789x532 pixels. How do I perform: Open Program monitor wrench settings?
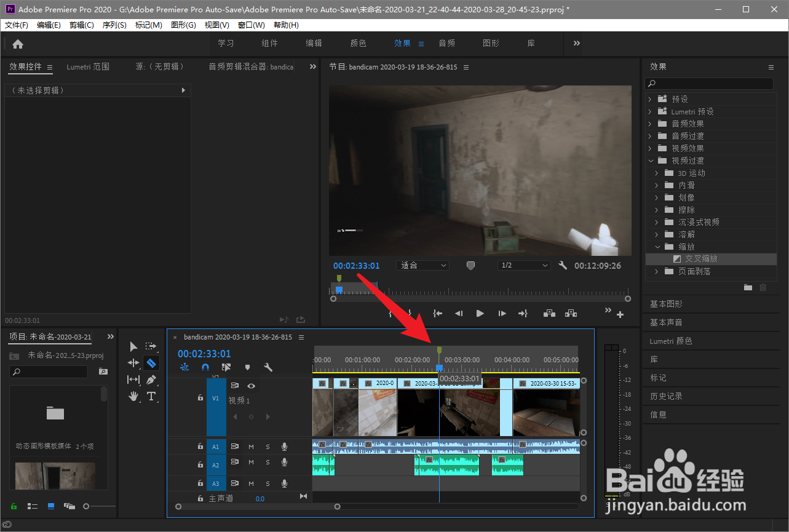pyautogui.click(x=562, y=265)
